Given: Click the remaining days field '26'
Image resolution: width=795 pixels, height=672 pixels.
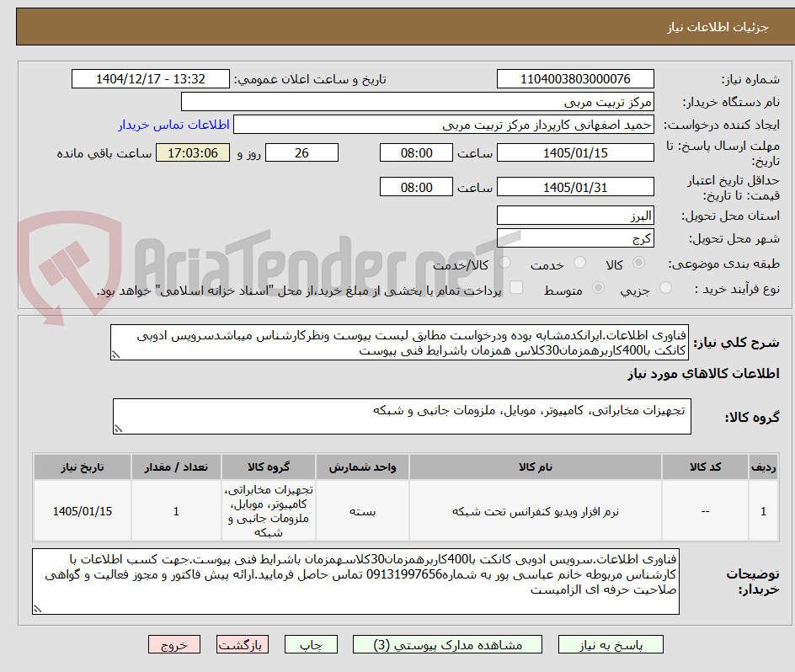Looking at the screenshot, I should (301, 152).
